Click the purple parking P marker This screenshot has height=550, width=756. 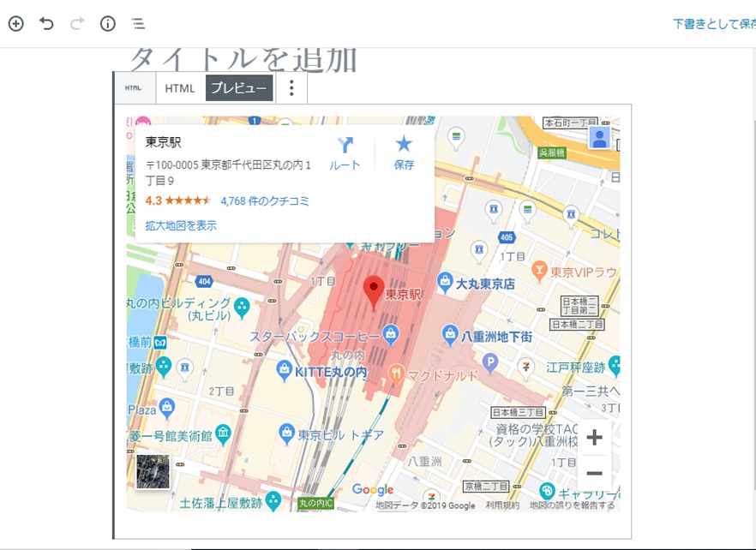[x=490, y=363]
